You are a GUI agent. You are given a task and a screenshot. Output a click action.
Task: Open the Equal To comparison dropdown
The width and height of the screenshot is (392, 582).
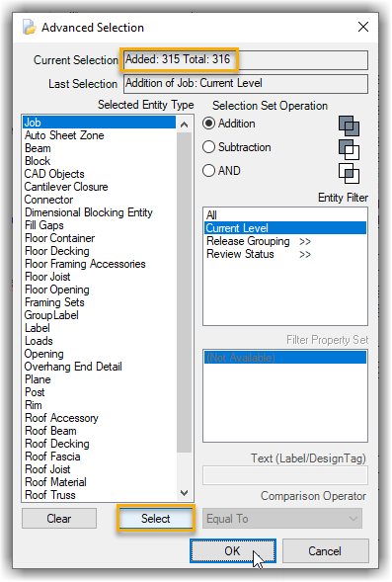pos(282,519)
